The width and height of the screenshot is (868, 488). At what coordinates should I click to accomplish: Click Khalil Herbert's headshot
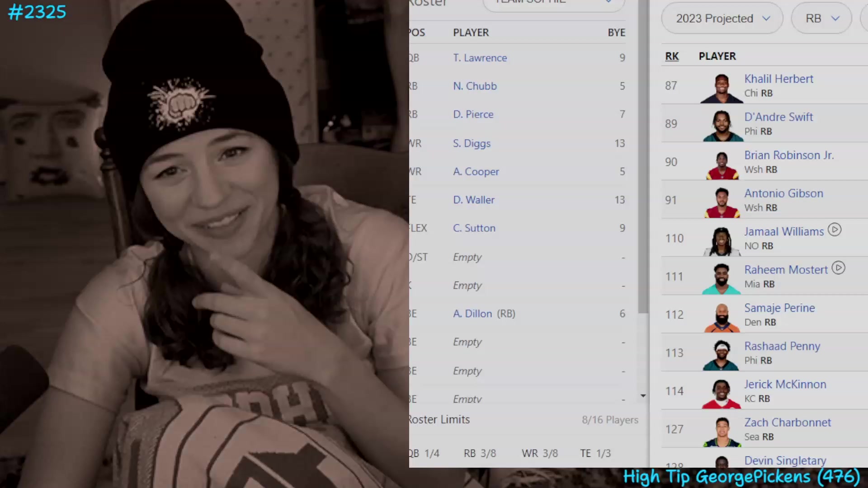[722, 89]
